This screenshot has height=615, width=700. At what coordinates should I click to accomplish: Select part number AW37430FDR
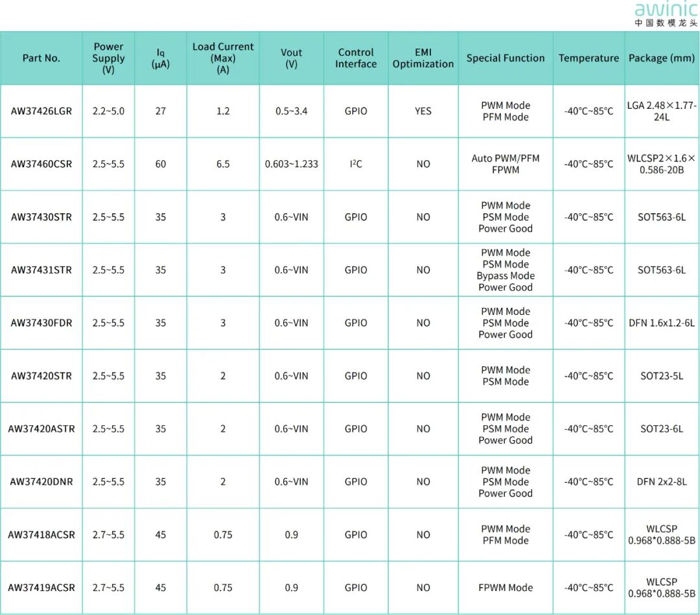coord(41,323)
